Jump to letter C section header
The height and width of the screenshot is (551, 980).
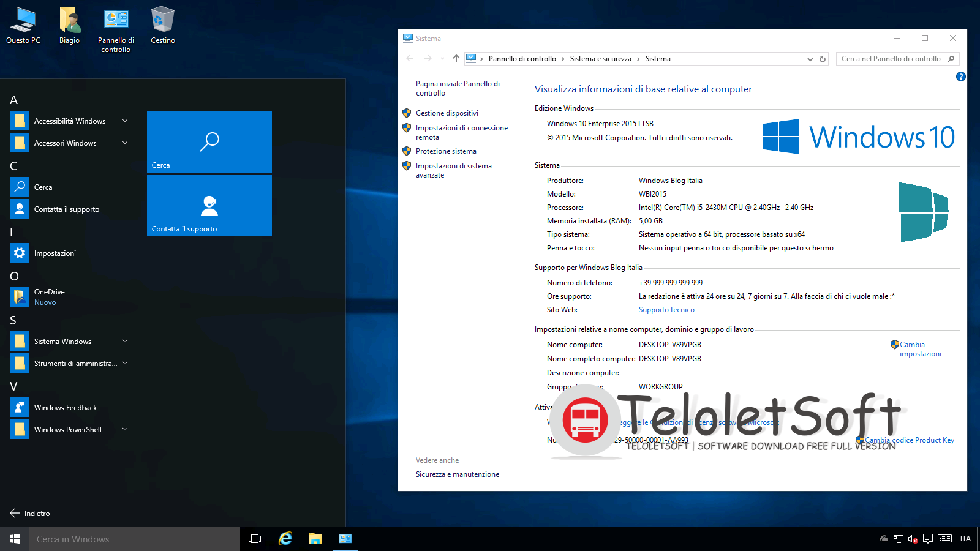pyautogui.click(x=13, y=166)
